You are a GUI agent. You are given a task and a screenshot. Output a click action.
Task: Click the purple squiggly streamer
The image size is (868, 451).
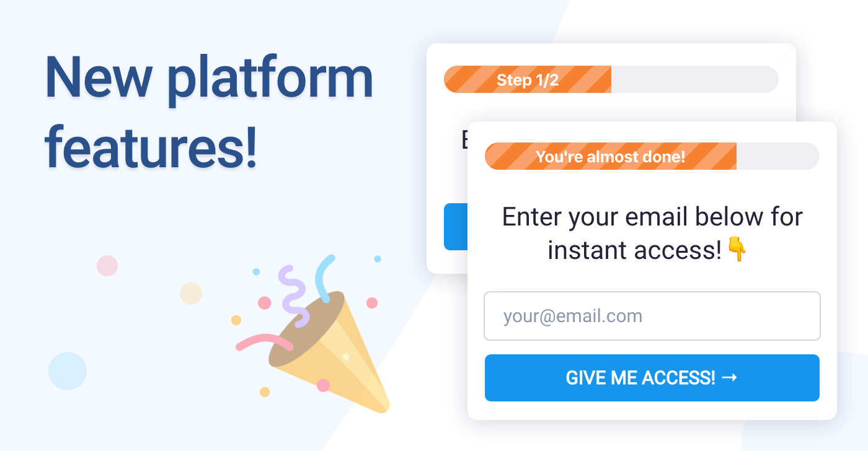[x=294, y=296]
